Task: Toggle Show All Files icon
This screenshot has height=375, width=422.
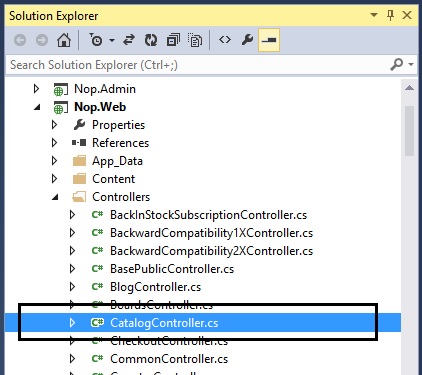Action: (x=195, y=40)
